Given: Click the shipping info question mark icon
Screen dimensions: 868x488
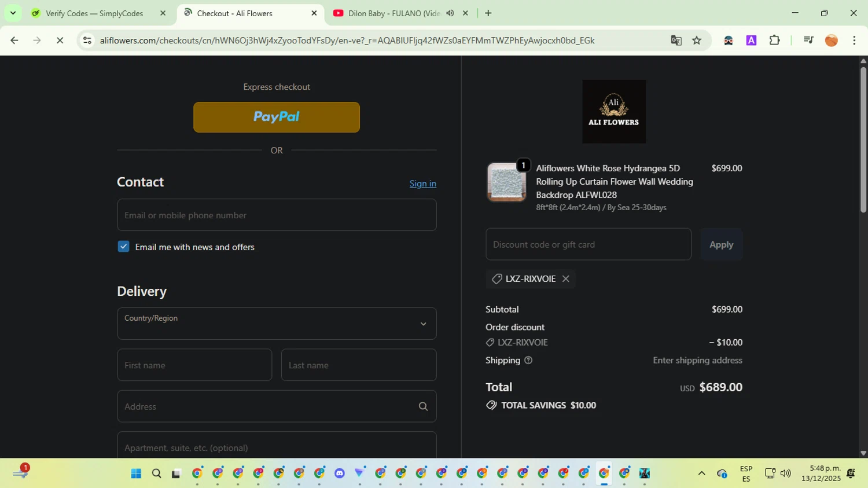Looking at the screenshot, I should [528, 360].
